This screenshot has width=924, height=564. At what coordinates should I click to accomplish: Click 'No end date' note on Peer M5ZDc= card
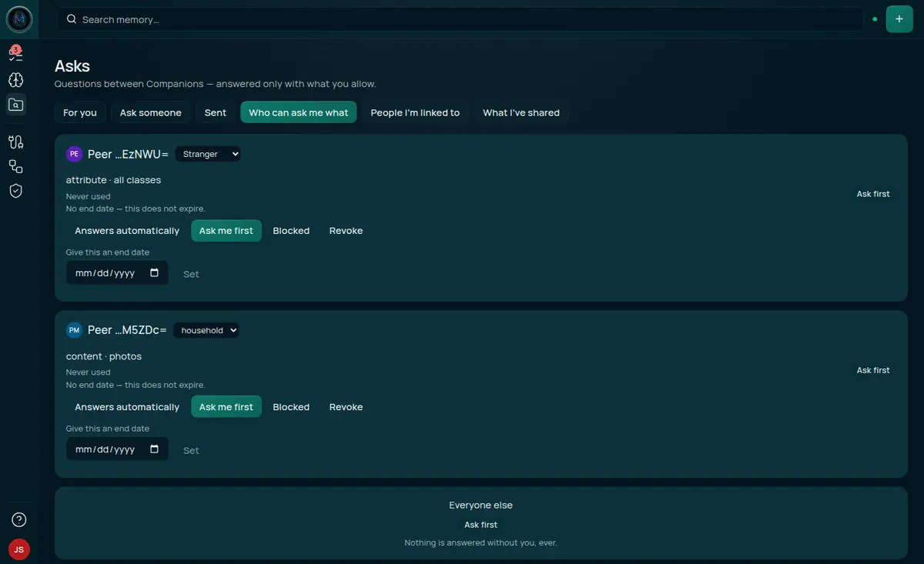point(136,385)
